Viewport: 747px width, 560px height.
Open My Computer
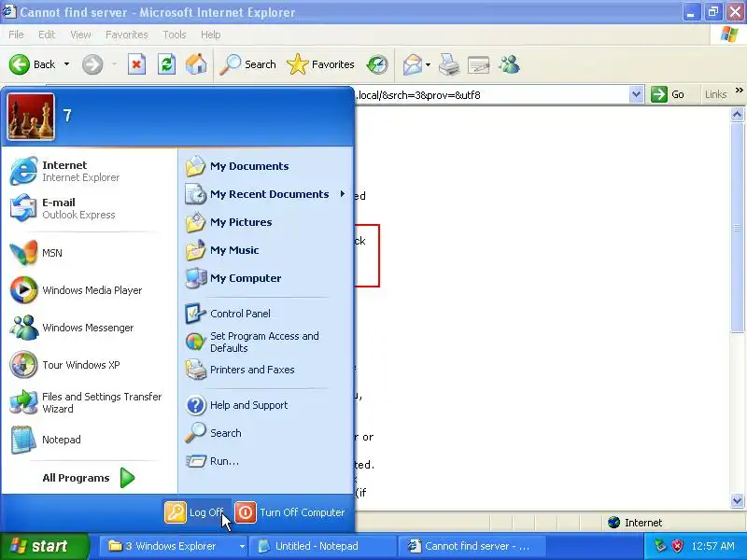[265, 278]
